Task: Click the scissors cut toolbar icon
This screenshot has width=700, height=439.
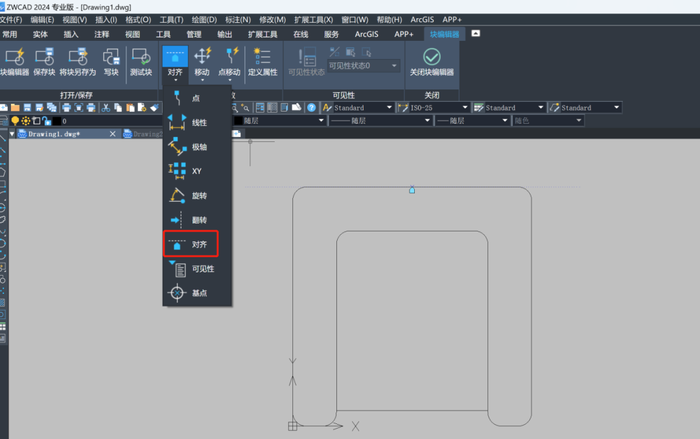Action: (x=106, y=108)
